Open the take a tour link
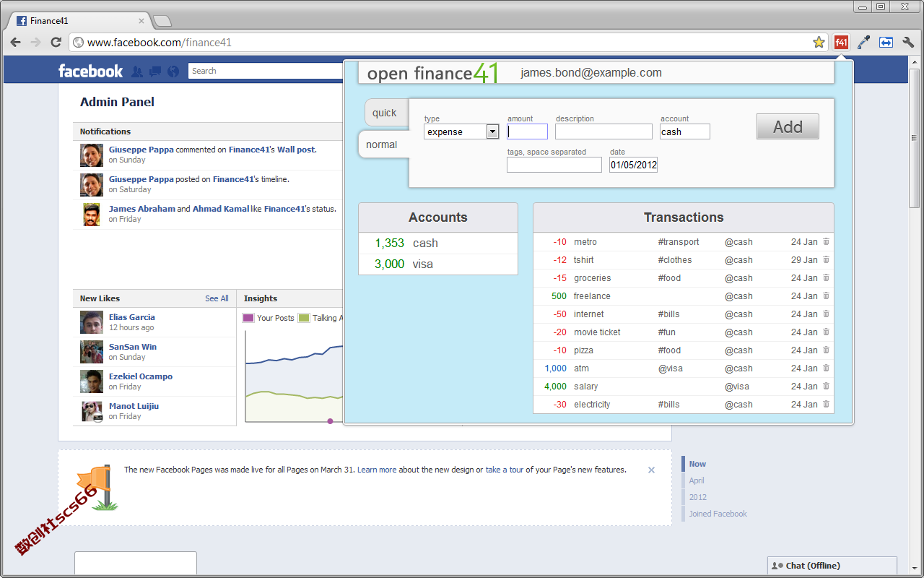924x578 pixels. click(505, 470)
